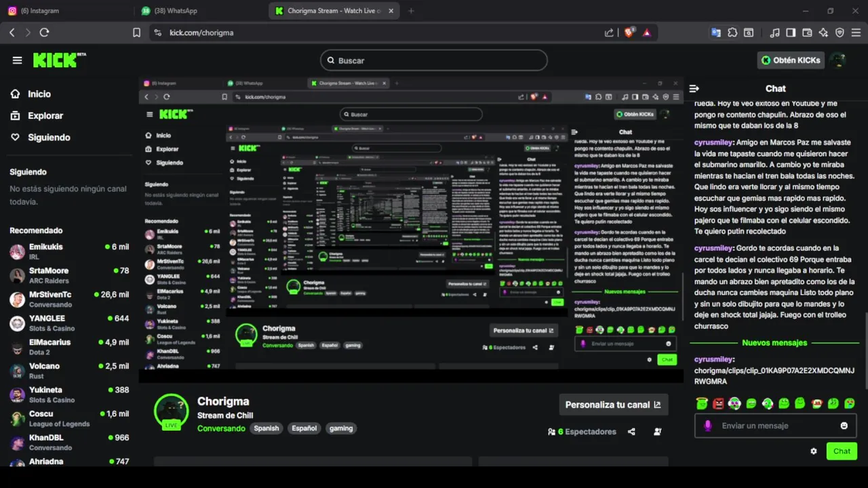Click the Obtén KICKs button
This screenshot has width=868, height=488.
pos(791,60)
